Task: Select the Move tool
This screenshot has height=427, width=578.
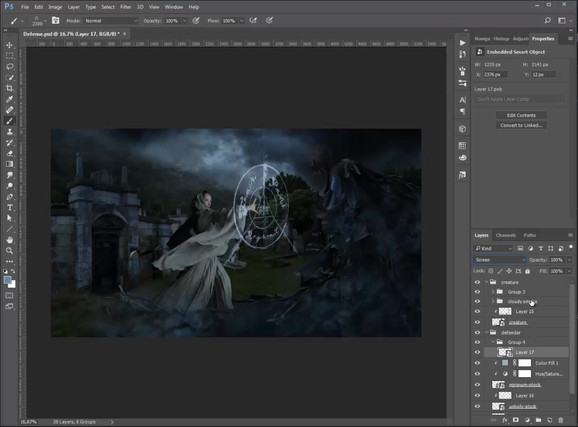Action: point(10,45)
